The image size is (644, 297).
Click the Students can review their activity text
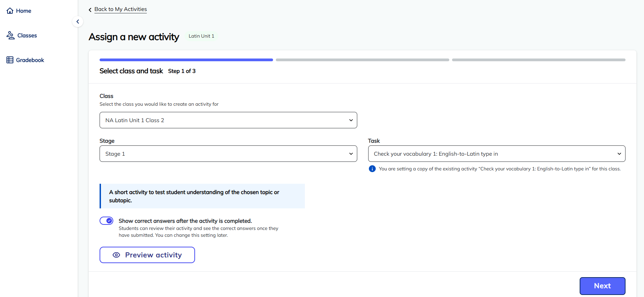pyautogui.click(x=198, y=232)
